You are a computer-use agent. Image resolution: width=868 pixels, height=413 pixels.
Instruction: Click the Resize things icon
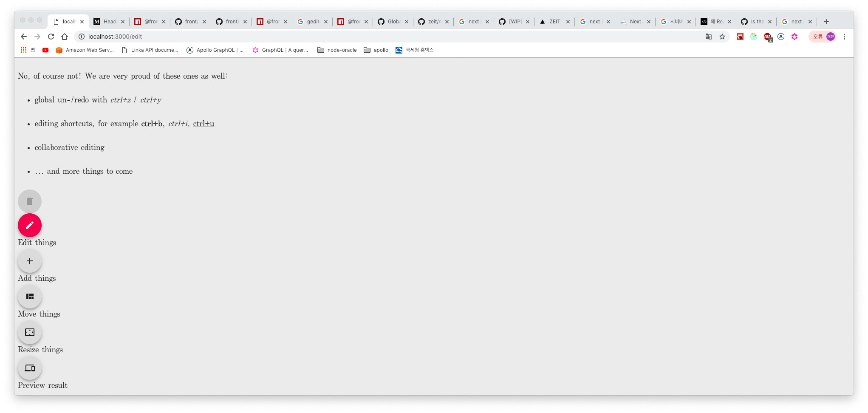click(x=29, y=332)
